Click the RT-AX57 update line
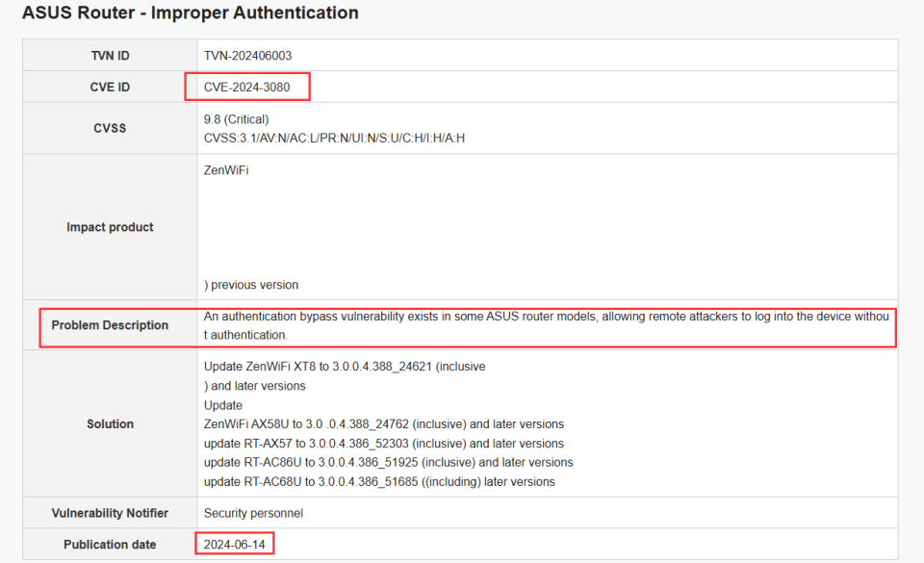924x563 pixels. (x=384, y=444)
